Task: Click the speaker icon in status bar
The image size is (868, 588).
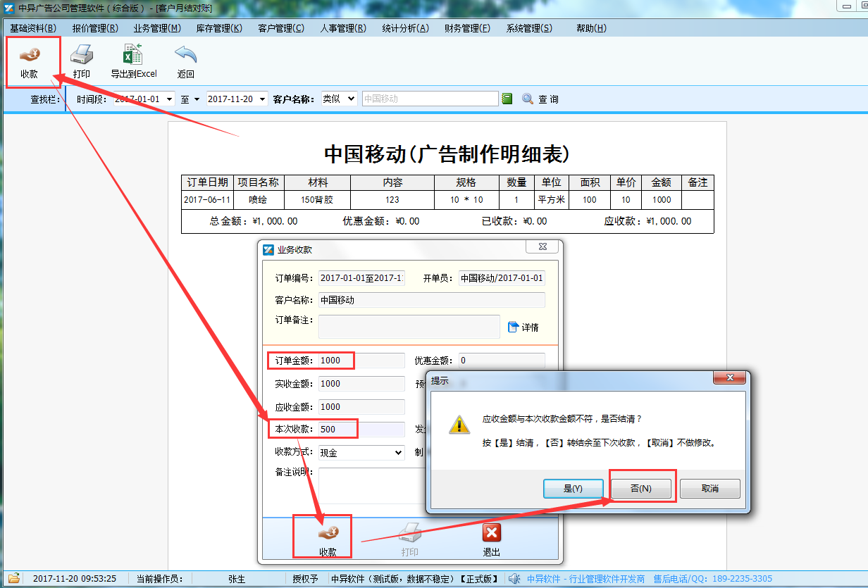Action: [515, 579]
